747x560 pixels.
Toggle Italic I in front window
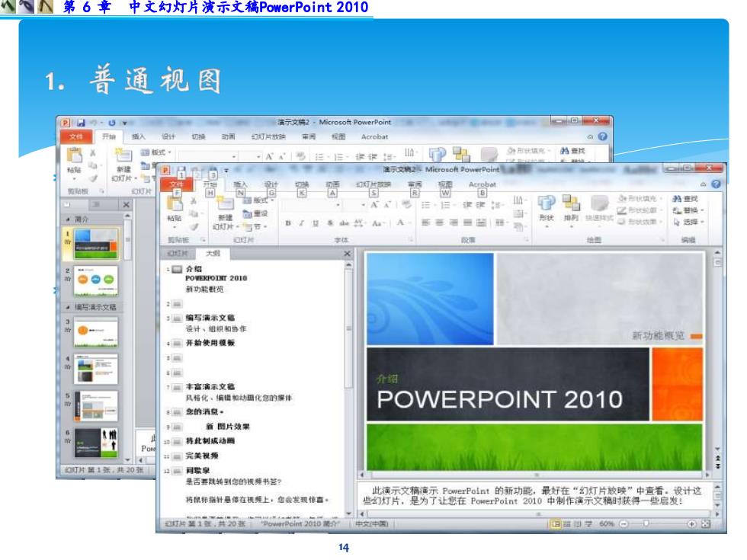tap(302, 222)
